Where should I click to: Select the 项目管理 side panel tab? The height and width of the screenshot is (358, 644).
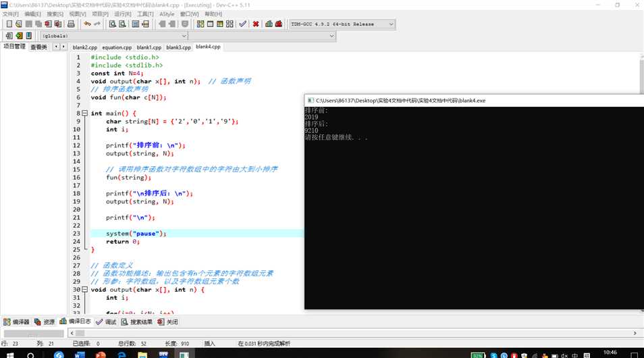14,47
